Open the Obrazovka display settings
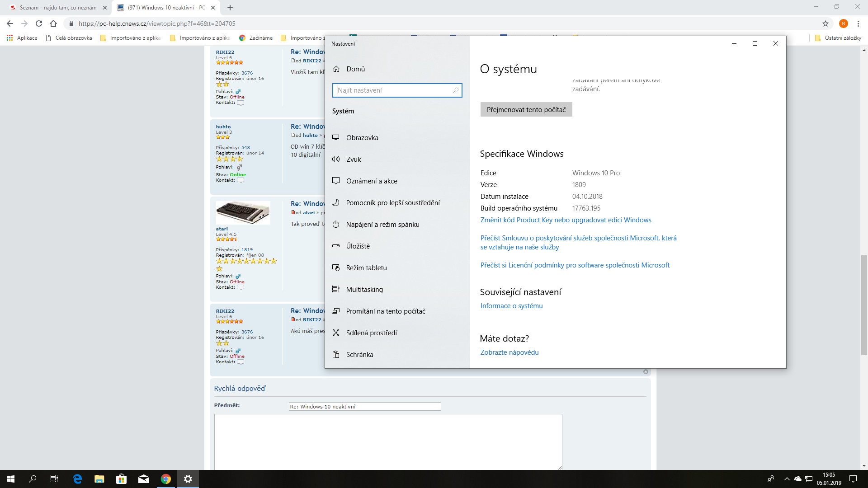Screen dimensions: 868x488 point(362,138)
